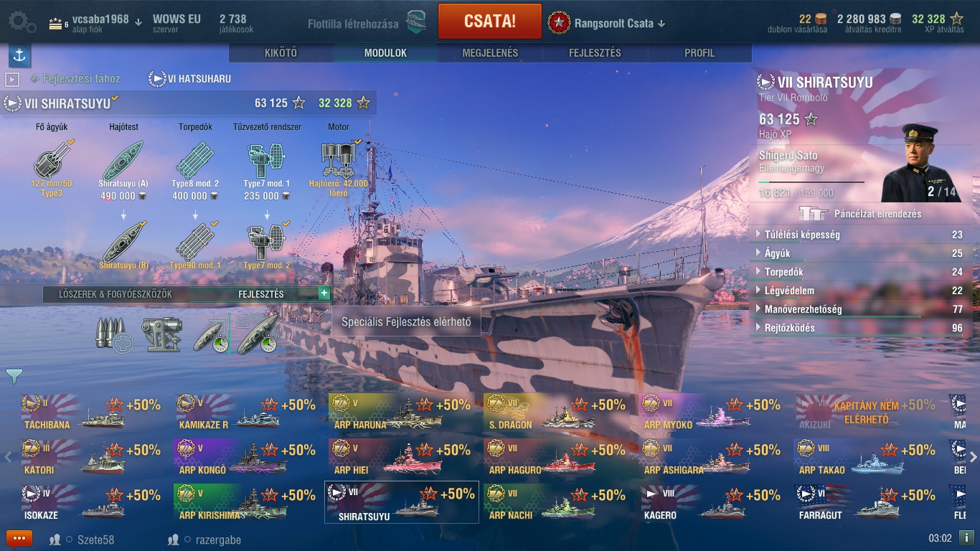Click the anchor port icon

(x=19, y=55)
